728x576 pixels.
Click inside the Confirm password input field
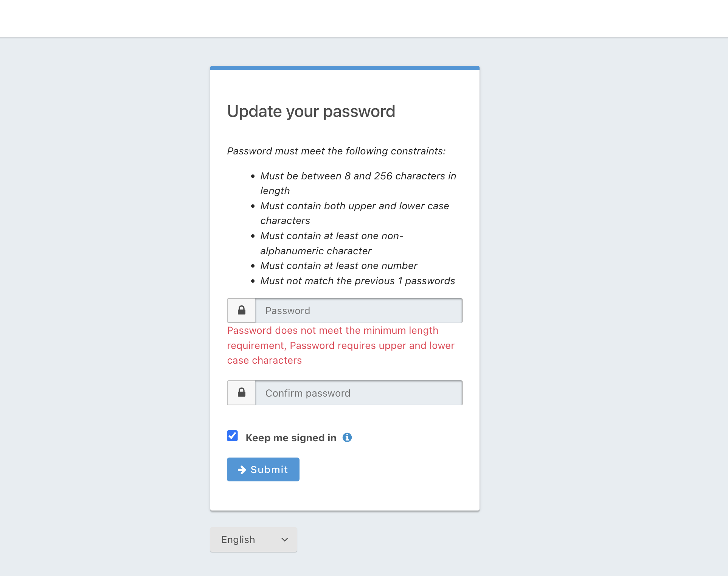point(359,393)
